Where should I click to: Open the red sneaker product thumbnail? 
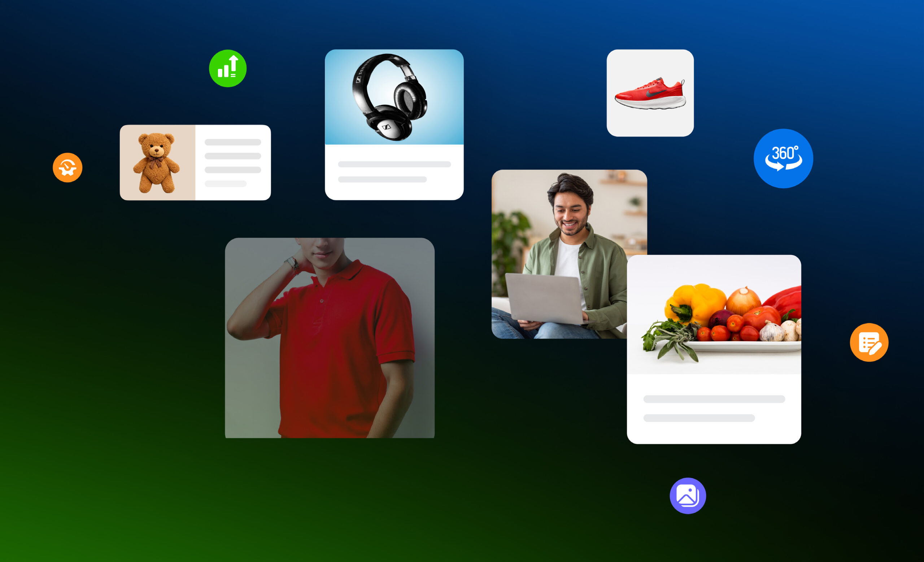(x=650, y=93)
